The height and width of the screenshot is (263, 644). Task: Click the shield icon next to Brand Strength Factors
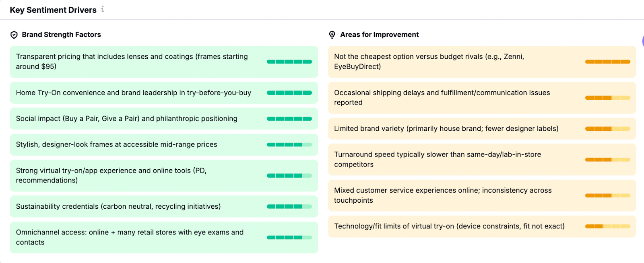click(x=14, y=35)
